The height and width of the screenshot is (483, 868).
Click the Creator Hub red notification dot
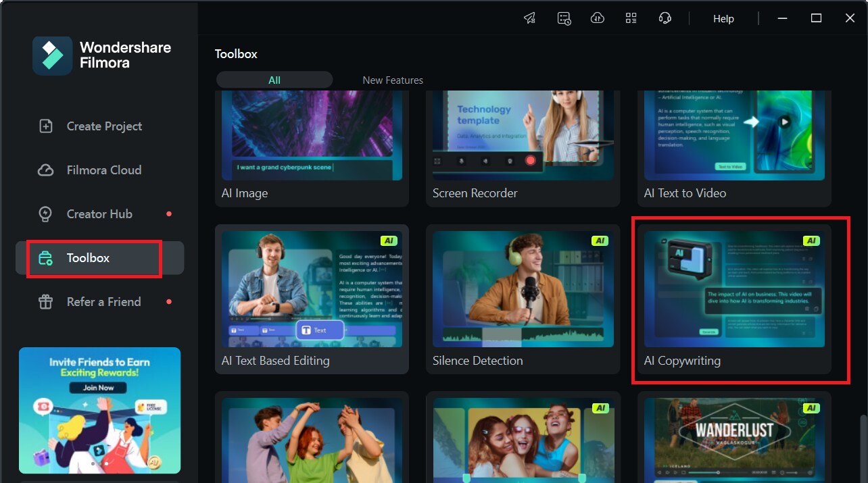(x=169, y=214)
